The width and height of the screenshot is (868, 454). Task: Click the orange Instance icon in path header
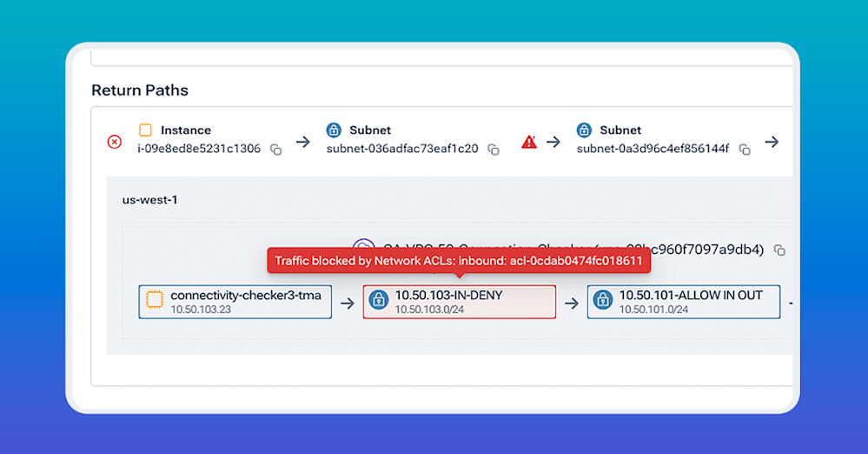pyautogui.click(x=145, y=130)
